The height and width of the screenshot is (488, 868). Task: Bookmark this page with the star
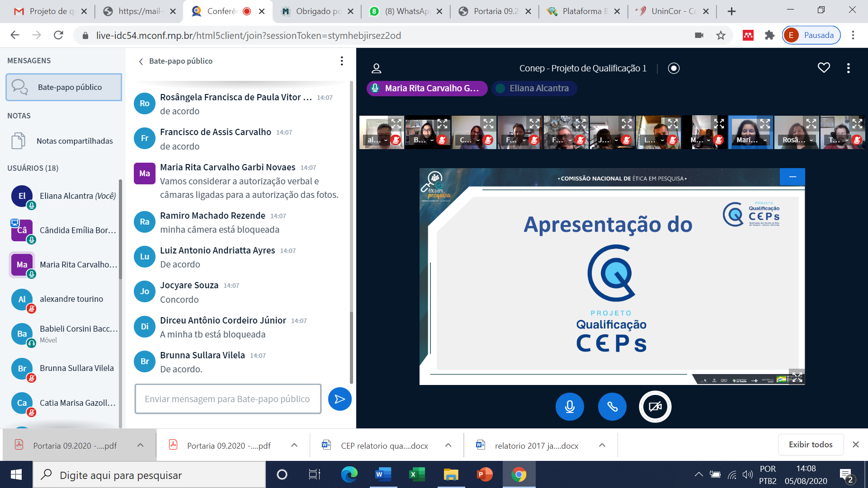pos(721,35)
